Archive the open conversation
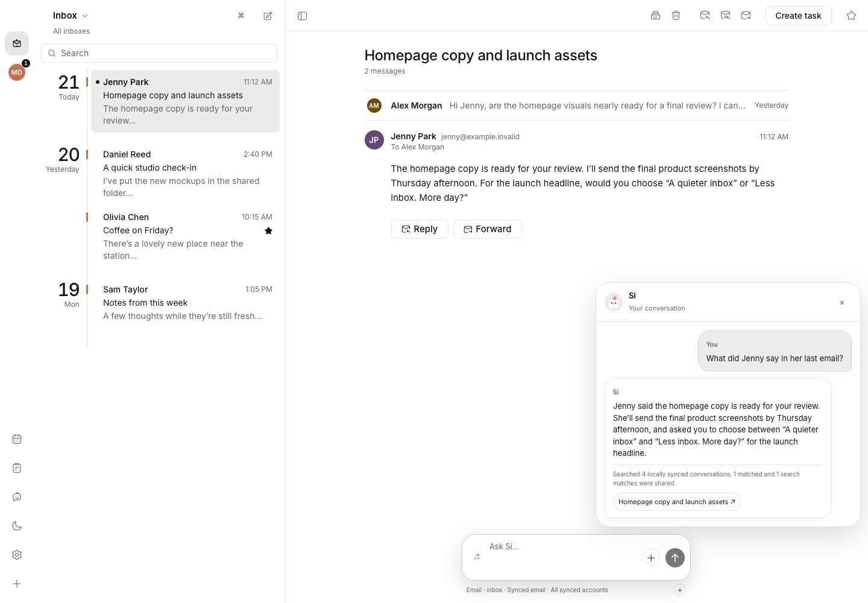 (x=655, y=16)
